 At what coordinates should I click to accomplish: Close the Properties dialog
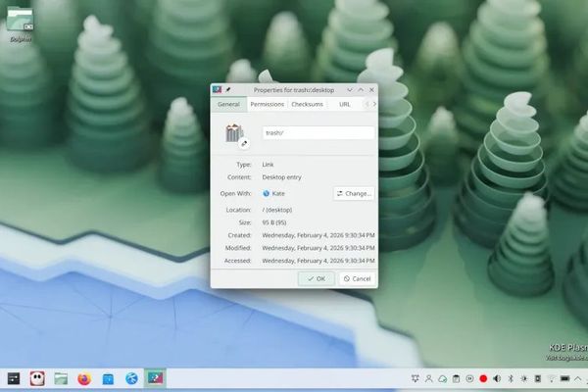(x=371, y=90)
